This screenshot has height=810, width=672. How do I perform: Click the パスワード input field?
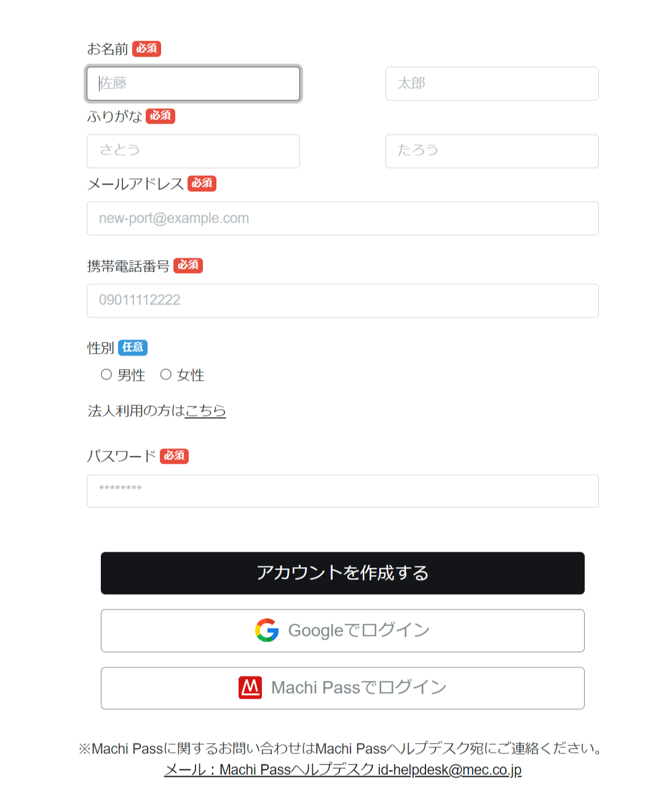pyautogui.click(x=342, y=491)
